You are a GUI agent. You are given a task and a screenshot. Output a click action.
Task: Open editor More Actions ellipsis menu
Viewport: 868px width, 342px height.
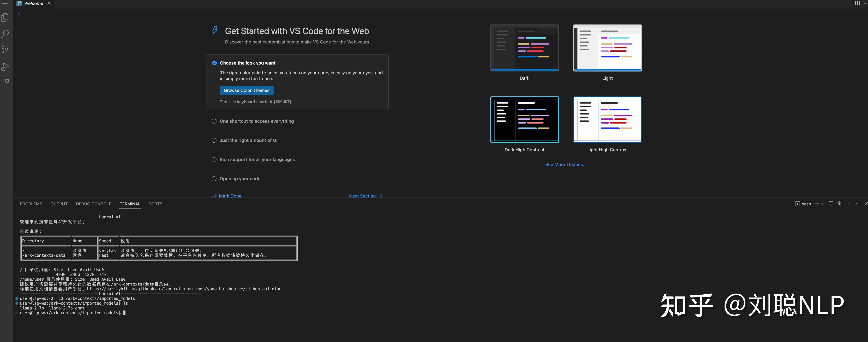pyautogui.click(x=866, y=3)
